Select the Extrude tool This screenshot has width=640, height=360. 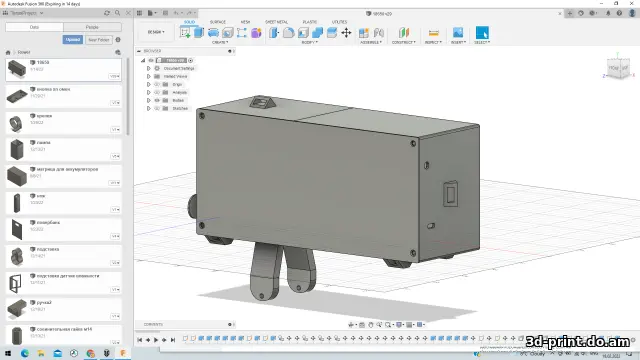[199, 33]
